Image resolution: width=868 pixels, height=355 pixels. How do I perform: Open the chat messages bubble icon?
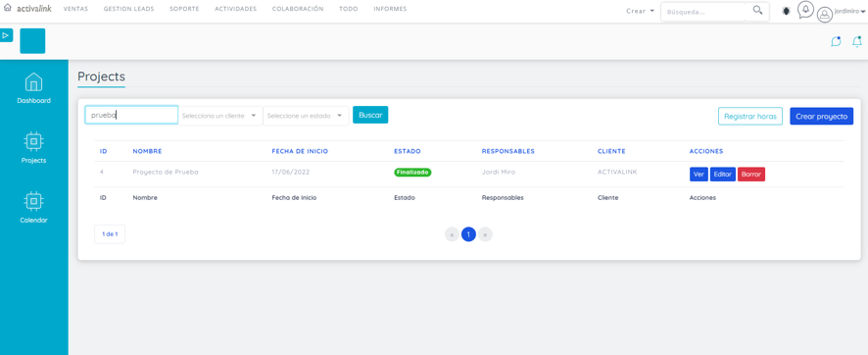coord(836,41)
